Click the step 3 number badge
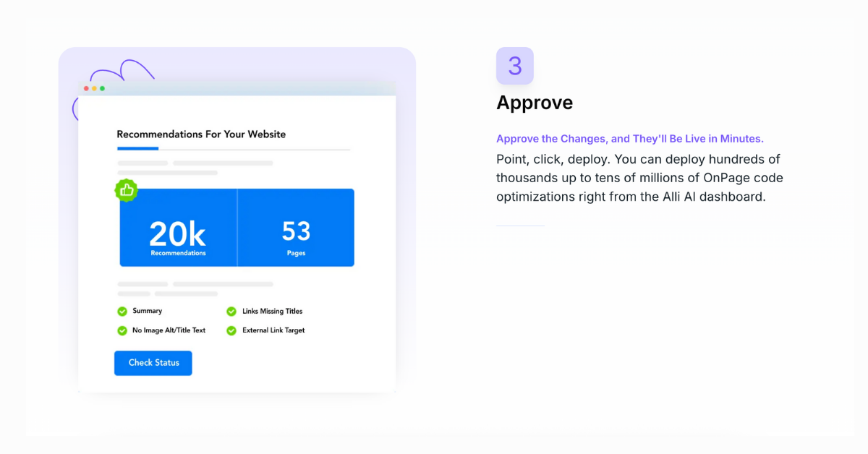This screenshot has width=868, height=454. pyautogui.click(x=514, y=66)
